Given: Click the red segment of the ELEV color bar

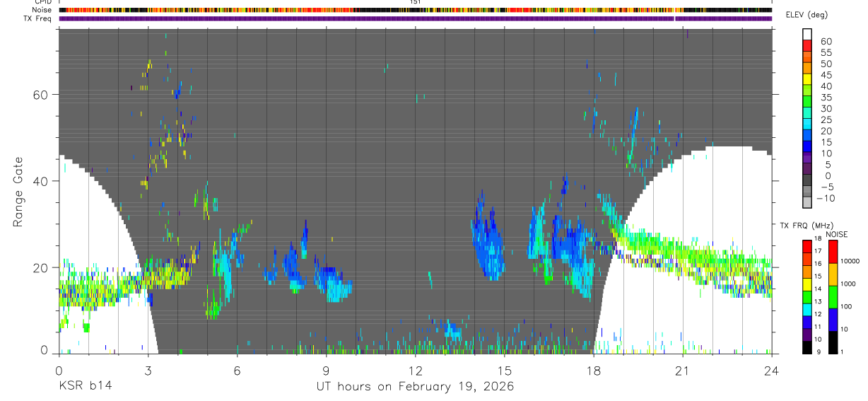Looking at the screenshot, I should click(x=808, y=46).
